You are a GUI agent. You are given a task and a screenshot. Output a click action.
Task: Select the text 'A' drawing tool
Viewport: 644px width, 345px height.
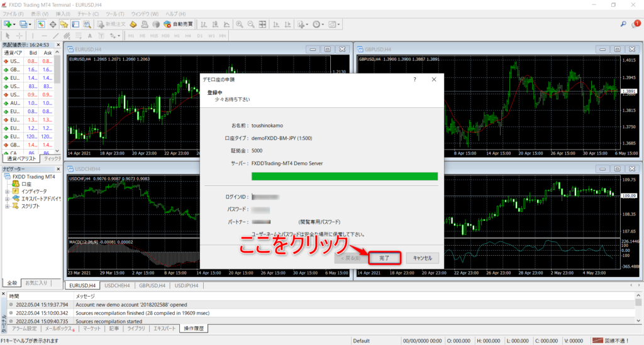(90, 36)
